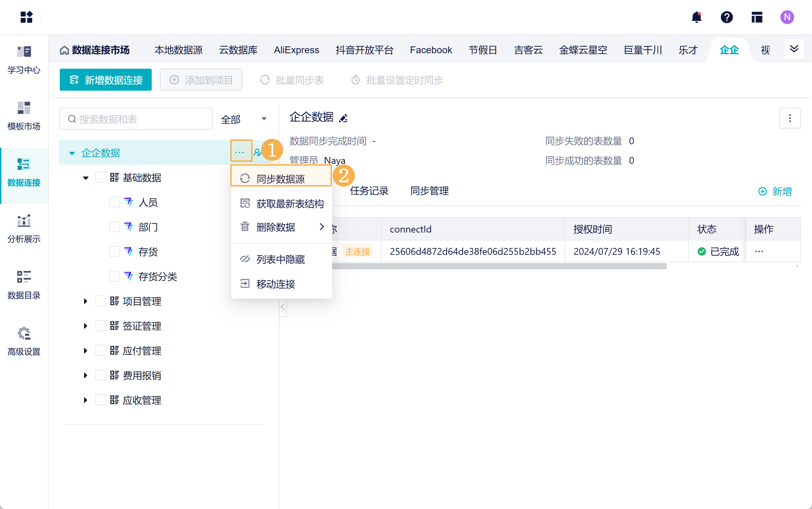
Task: Choose 同步数据源 from the context menu
Action: (x=281, y=179)
